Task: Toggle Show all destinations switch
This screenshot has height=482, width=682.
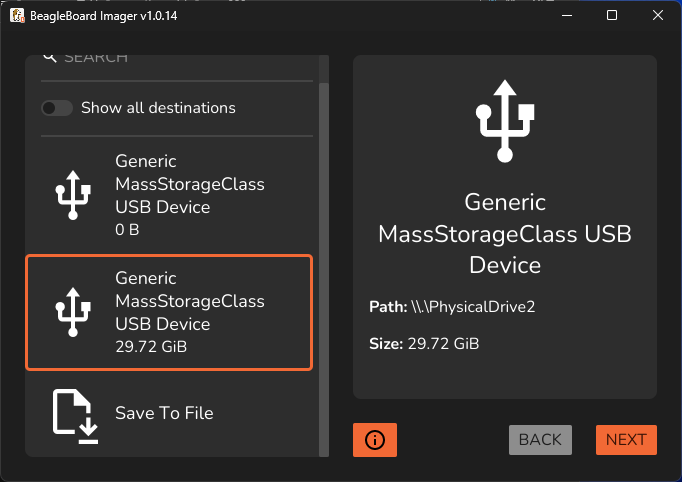Action: coord(57,108)
